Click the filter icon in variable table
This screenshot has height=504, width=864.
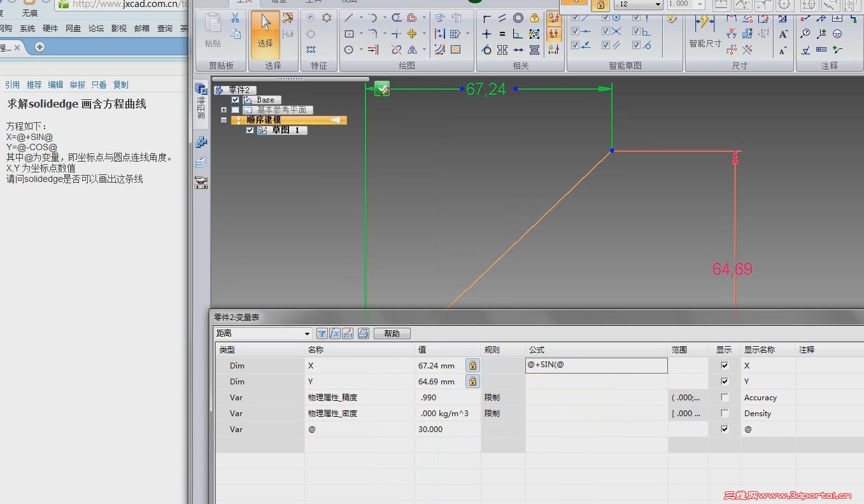(322, 333)
